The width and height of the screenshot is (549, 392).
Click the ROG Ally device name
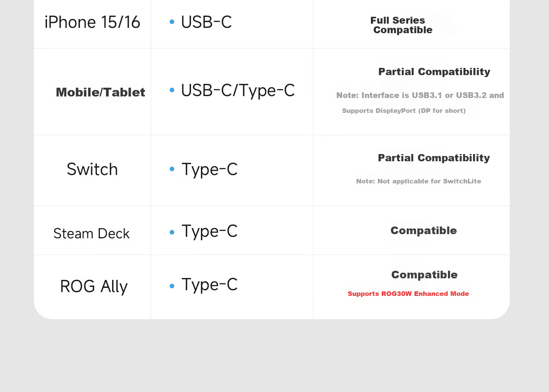tap(94, 286)
